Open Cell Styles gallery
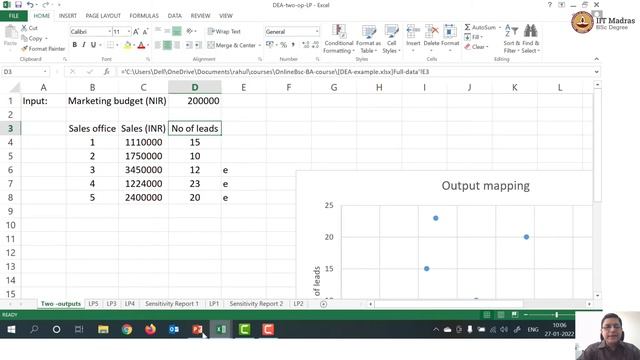640x360 pixels. 391,39
